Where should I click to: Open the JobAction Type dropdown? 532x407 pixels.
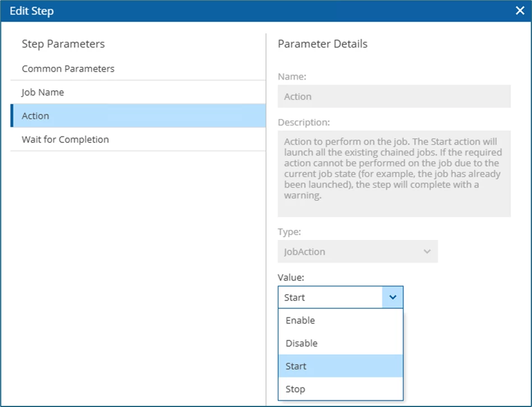357,252
